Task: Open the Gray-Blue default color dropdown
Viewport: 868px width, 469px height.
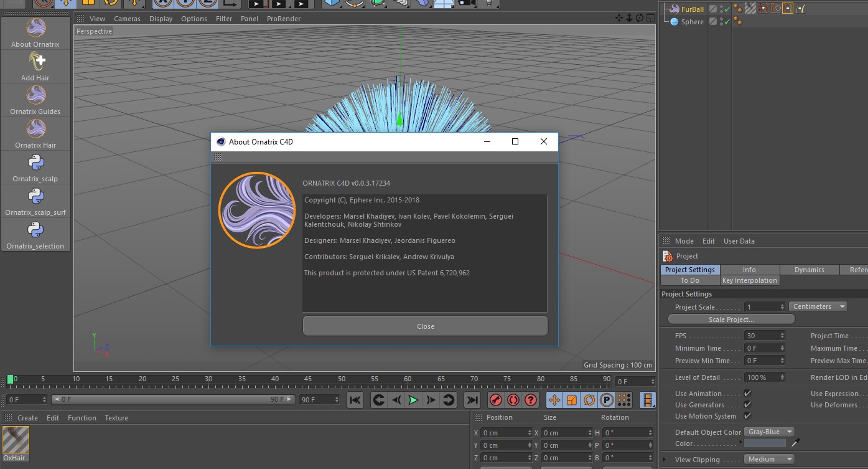Action: tap(769, 432)
